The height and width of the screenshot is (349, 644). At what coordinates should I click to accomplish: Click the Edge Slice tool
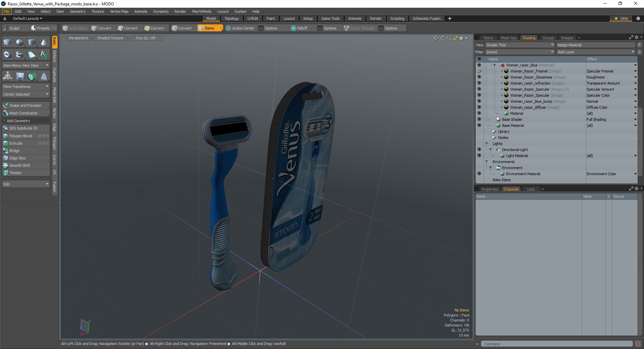click(26, 158)
